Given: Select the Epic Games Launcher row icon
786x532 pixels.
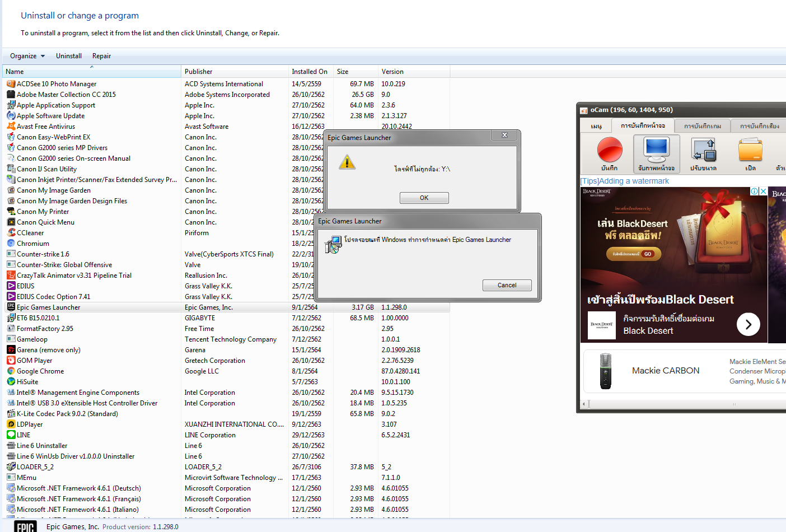Looking at the screenshot, I should [11, 307].
